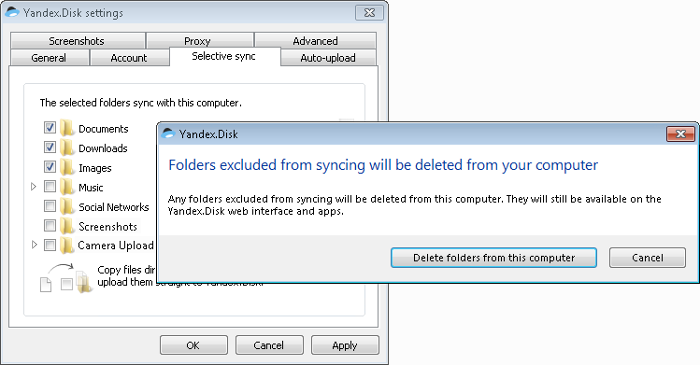700x365 pixels.
Task: Confirm Delete folders from this computer
Action: tap(494, 258)
